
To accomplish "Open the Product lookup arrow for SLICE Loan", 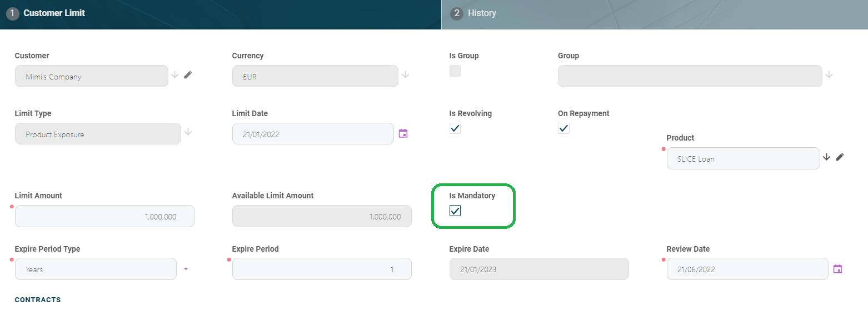I will [x=826, y=157].
